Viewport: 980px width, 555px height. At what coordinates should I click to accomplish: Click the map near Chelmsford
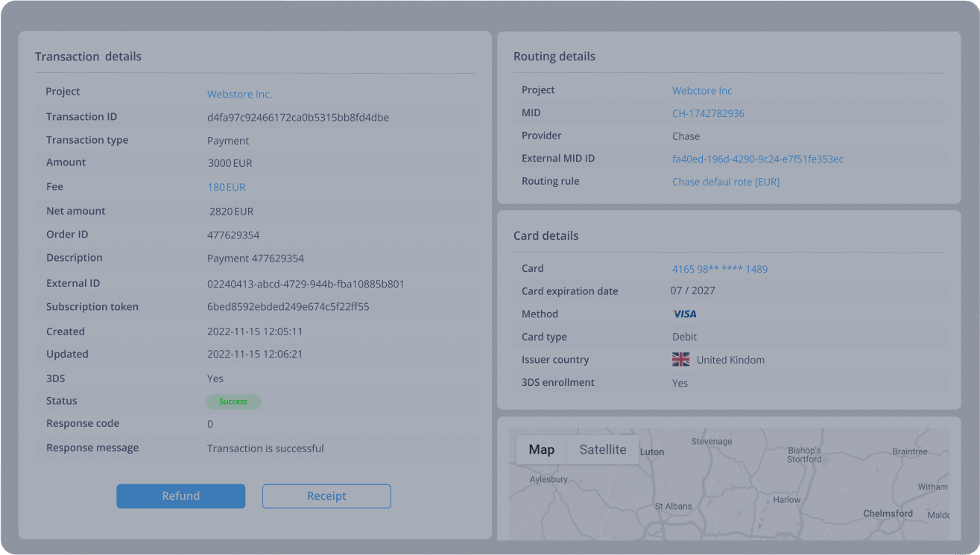click(887, 513)
